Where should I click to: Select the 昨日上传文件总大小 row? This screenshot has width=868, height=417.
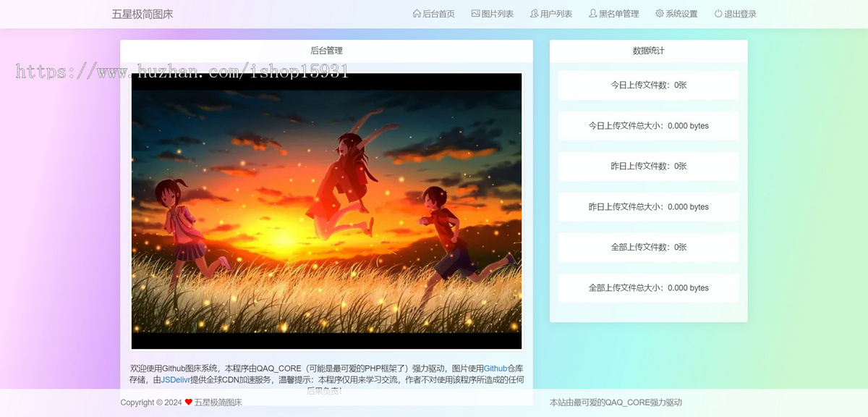[x=649, y=206]
